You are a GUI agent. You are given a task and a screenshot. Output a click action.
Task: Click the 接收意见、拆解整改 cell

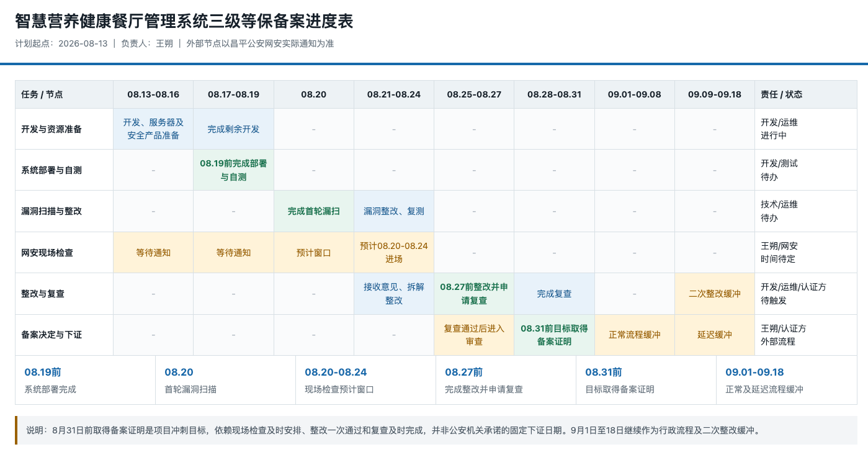point(394,294)
